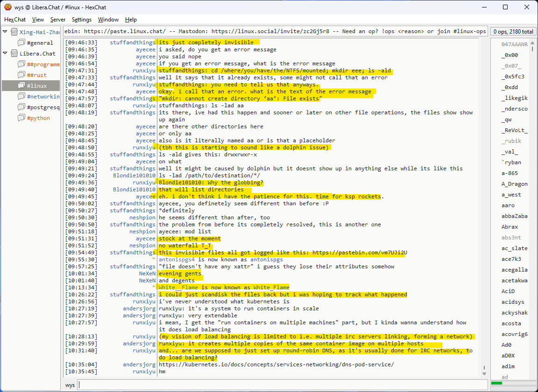538x392 pixels.
Task: Open the pastebin.com/vm7UJi2U link
Action: pyautogui.click(x=360, y=252)
